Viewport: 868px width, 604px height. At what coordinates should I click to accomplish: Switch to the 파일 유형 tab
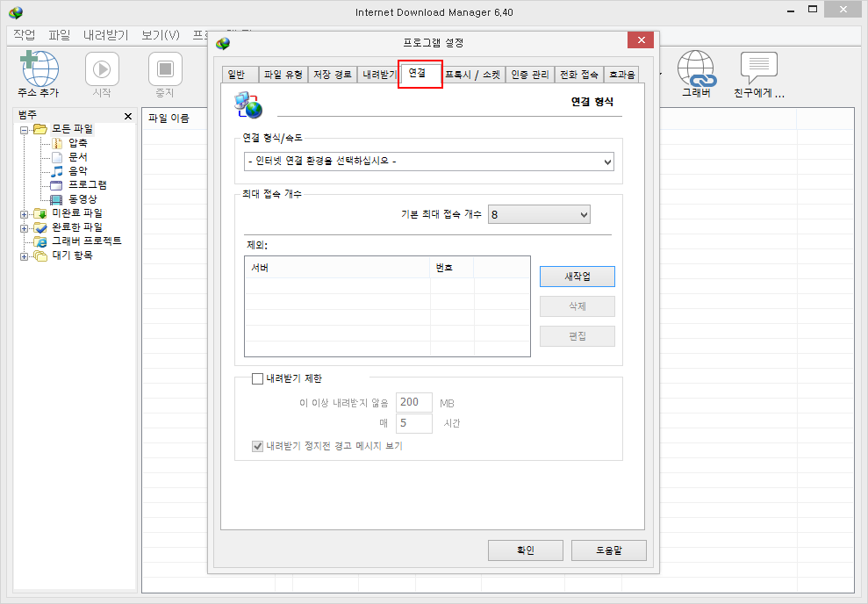[x=283, y=75]
